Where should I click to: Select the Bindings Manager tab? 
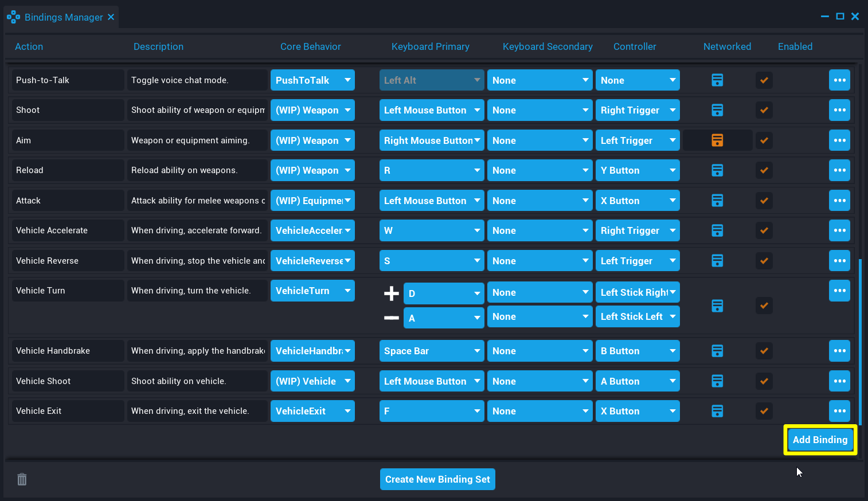pyautogui.click(x=63, y=17)
